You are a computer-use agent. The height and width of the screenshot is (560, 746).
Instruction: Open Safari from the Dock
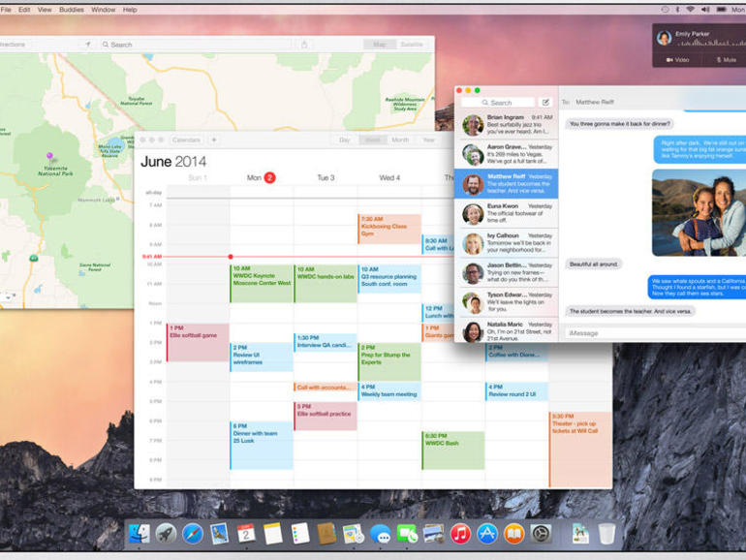pos(193,533)
